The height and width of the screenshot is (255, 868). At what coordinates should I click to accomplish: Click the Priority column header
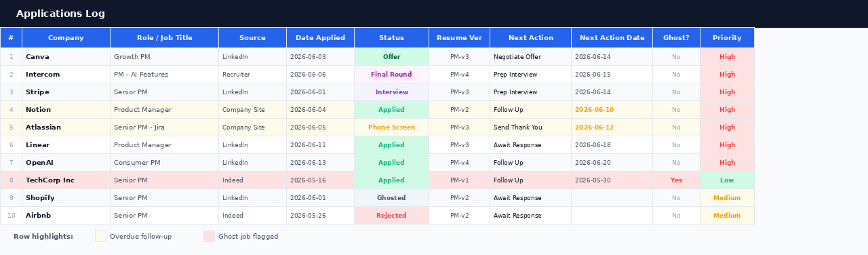pyautogui.click(x=727, y=38)
